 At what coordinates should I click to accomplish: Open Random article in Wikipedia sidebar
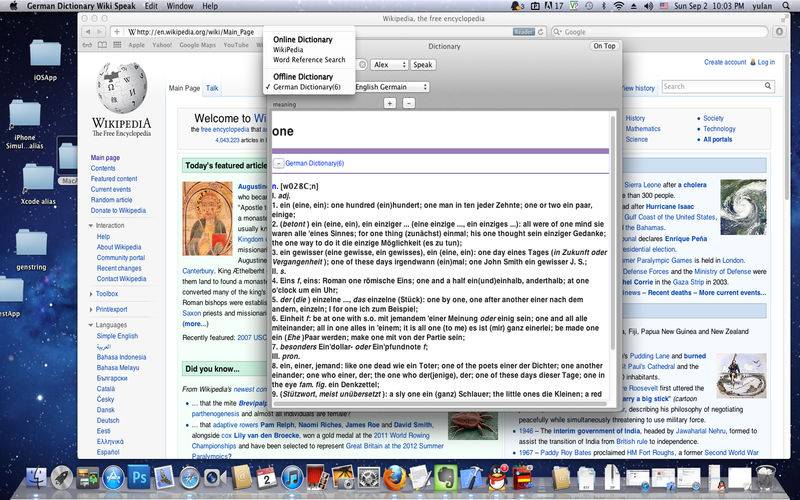pos(111,200)
